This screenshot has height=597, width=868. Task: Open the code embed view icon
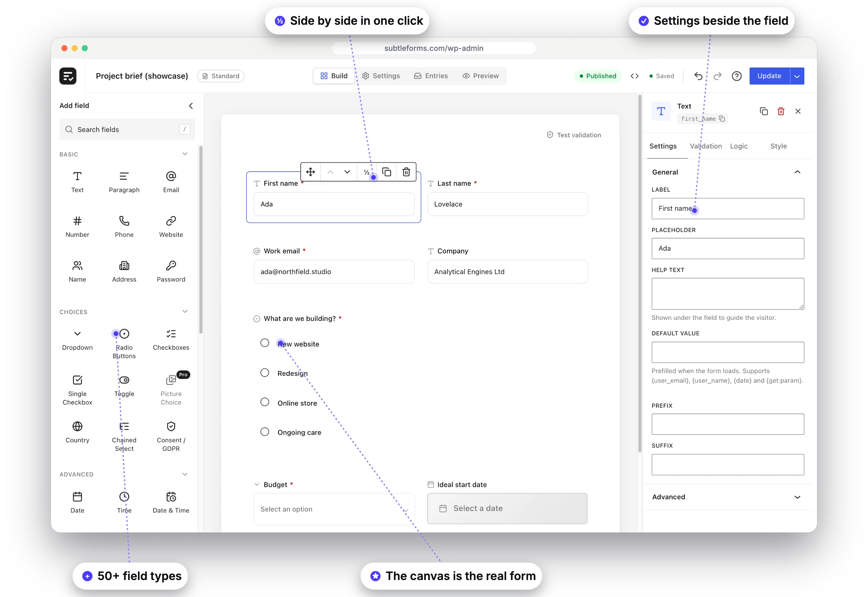(x=634, y=76)
